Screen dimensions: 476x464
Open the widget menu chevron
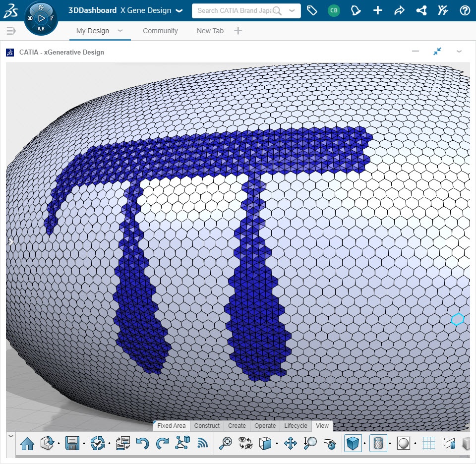point(459,52)
